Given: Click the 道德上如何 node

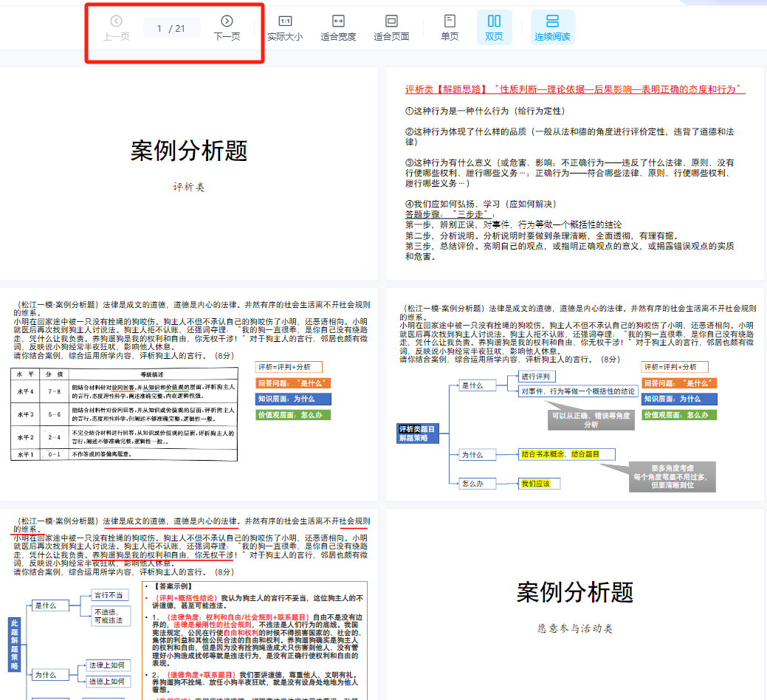Looking at the screenshot, I should (108, 681).
